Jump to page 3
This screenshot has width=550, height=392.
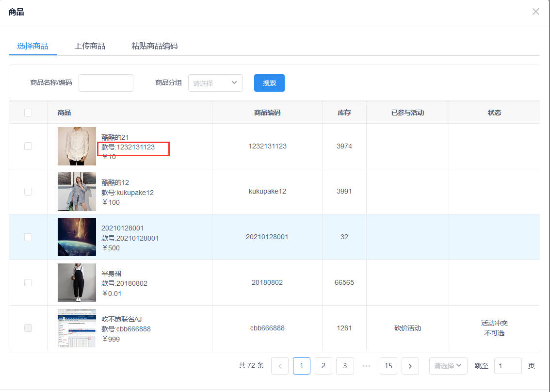(x=345, y=366)
